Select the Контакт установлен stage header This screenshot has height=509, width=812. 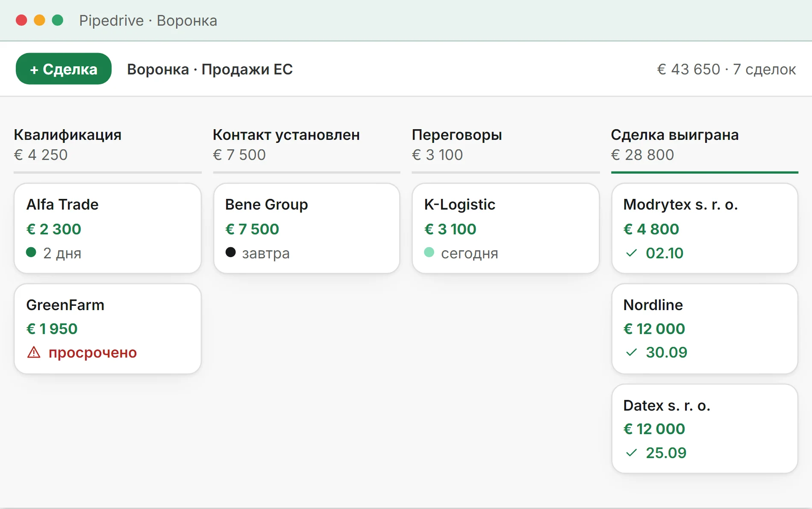(286, 135)
